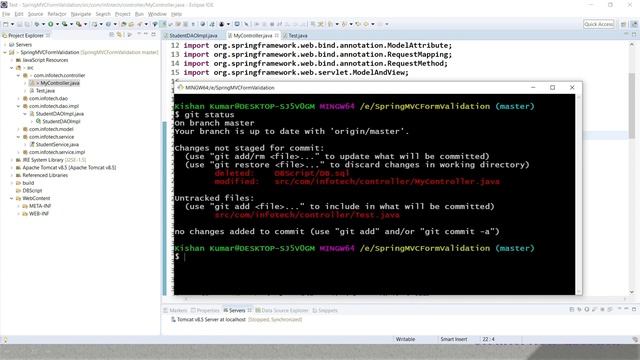The height and width of the screenshot is (360, 640).
Task: Click Collapse All icon in Project Explorer
Action: point(111,35)
